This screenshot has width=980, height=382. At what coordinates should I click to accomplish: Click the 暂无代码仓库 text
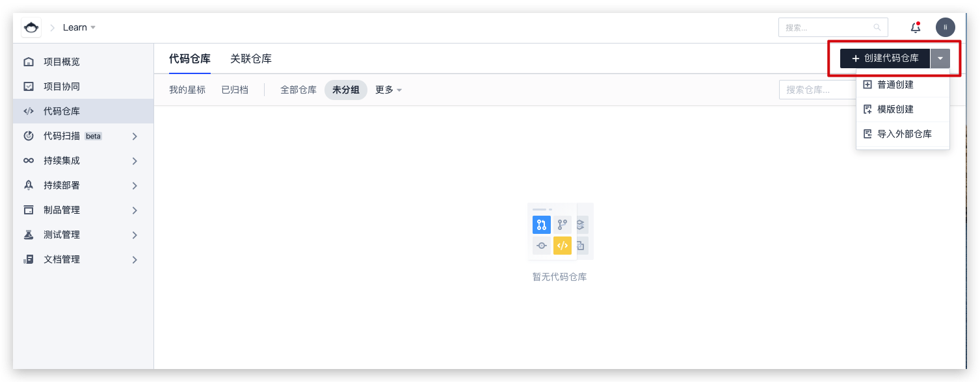tap(560, 277)
